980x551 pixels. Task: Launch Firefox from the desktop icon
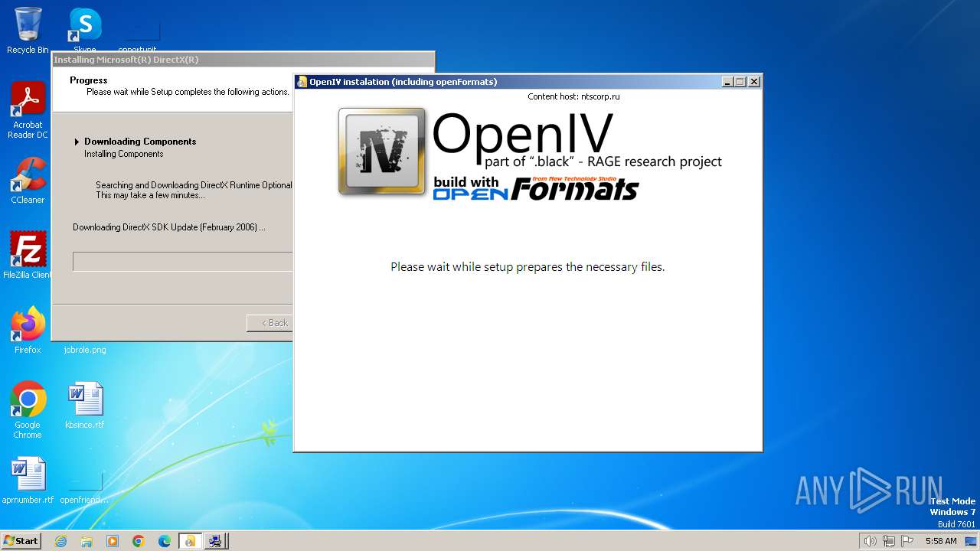[x=28, y=331]
